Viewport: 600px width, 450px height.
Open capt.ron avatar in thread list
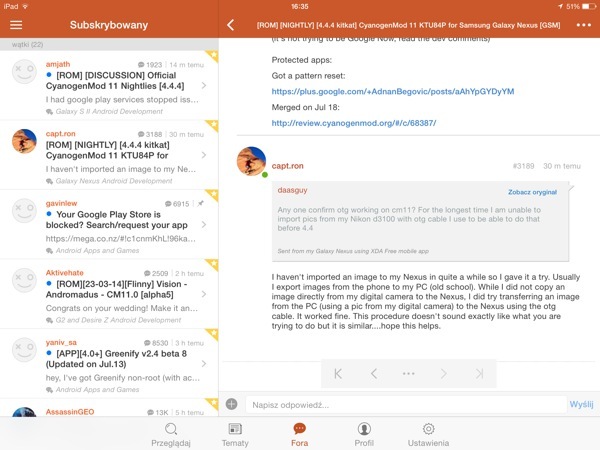coord(24,141)
